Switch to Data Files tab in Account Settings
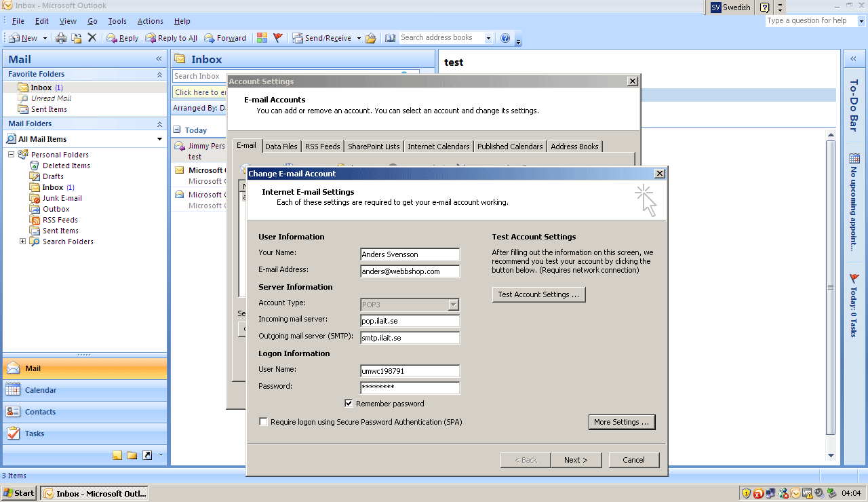This screenshot has width=868, height=502. click(281, 147)
